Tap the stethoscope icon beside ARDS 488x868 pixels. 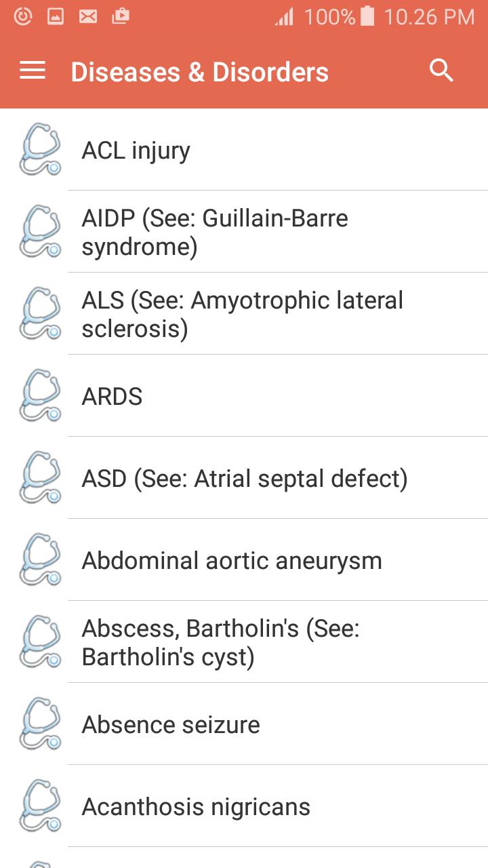(40, 396)
